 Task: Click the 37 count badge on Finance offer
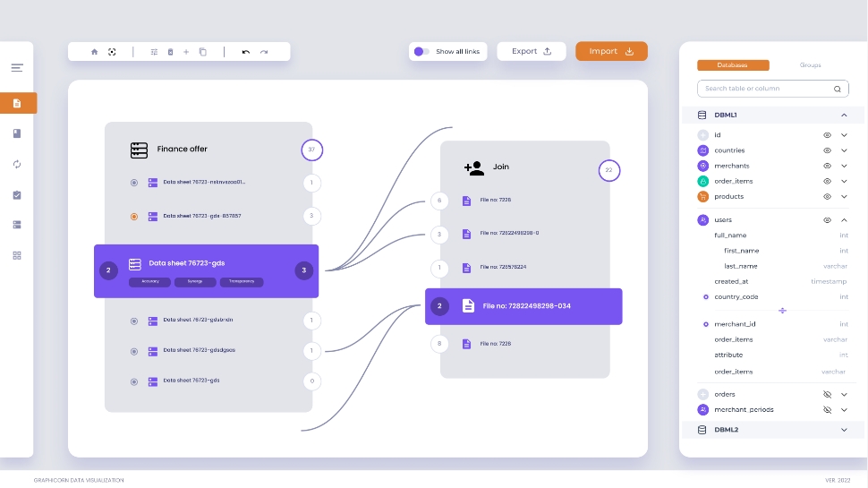311,150
